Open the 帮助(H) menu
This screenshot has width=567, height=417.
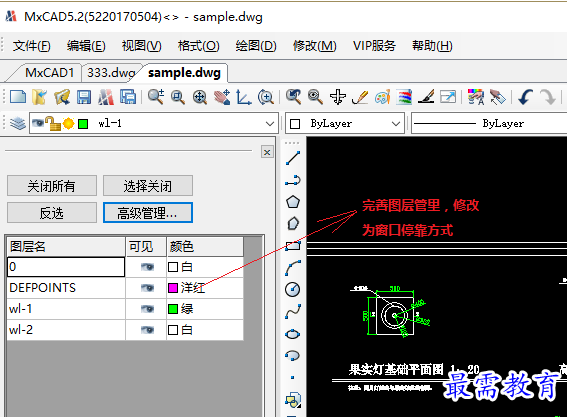tap(432, 46)
